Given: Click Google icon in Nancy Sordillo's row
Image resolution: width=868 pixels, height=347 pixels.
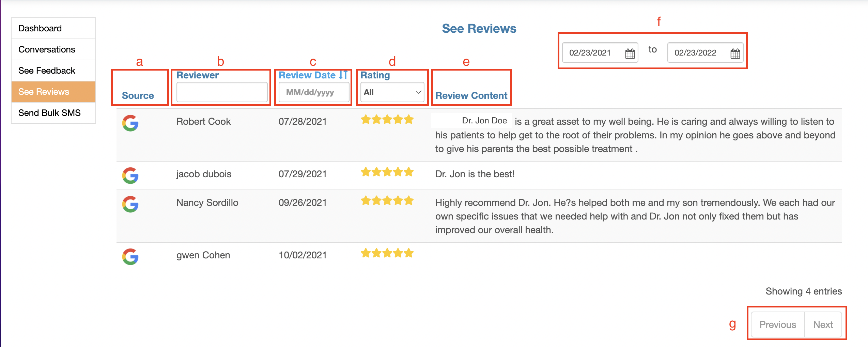Looking at the screenshot, I should (x=130, y=204).
